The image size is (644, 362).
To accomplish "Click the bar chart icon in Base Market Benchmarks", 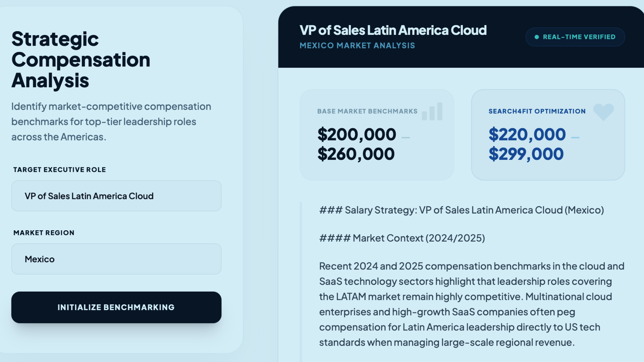I will pos(432,112).
